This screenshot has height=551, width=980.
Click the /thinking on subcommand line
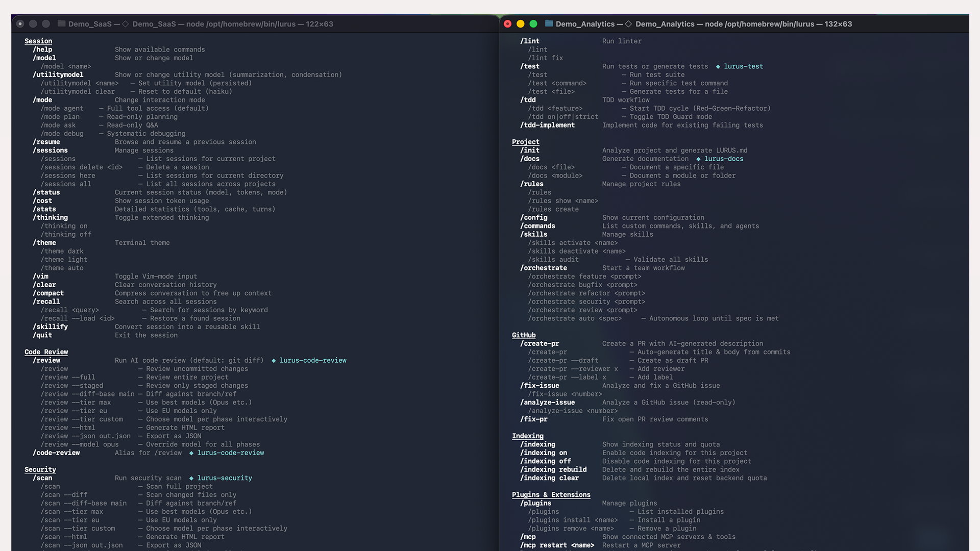point(64,226)
